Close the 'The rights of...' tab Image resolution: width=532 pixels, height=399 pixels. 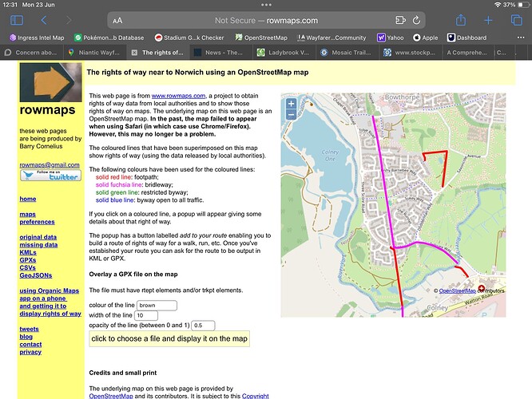(x=134, y=53)
